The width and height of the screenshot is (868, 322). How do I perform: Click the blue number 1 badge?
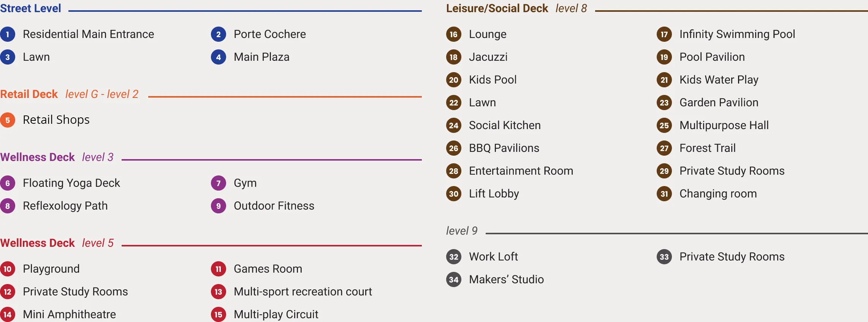tap(8, 34)
